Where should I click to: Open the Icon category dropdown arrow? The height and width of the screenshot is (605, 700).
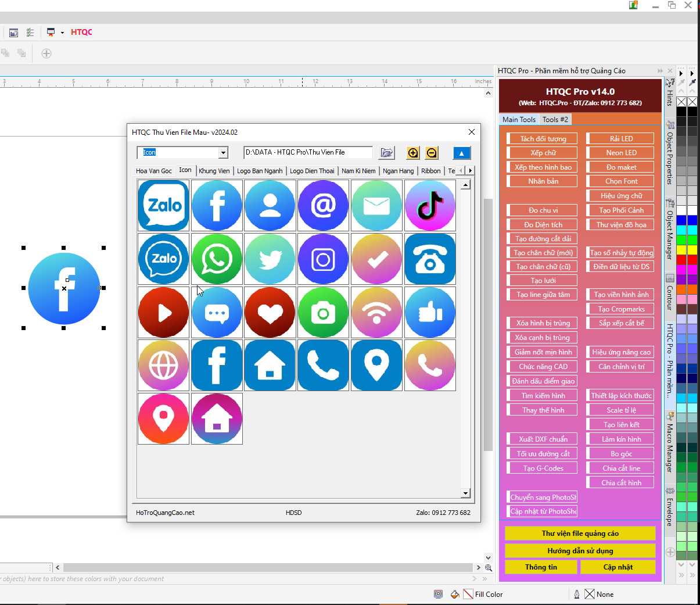pos(223,152)
